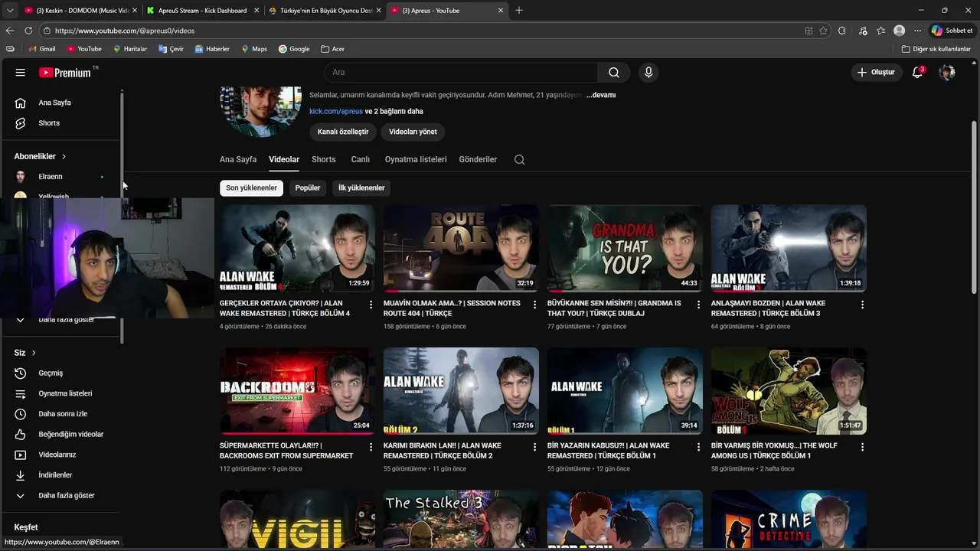This screenshot has width=980, height=551.
Task: Reload the page with browser refresh button
Action: tap(28, 31)
